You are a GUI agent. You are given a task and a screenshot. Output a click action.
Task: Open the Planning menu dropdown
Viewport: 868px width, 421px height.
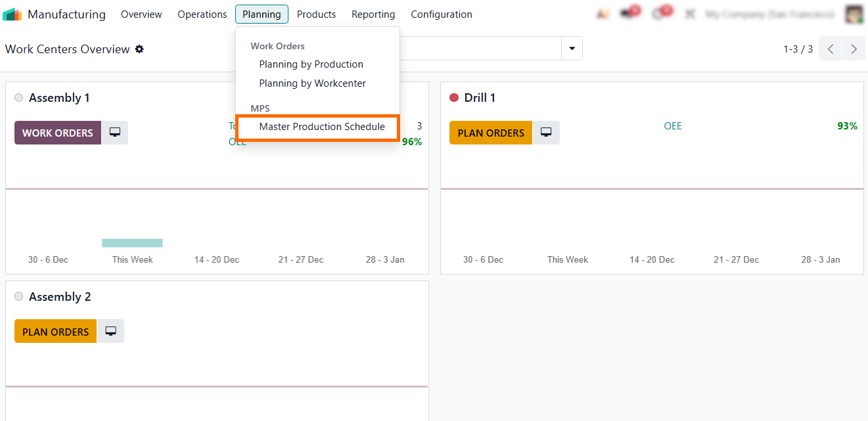262,14
